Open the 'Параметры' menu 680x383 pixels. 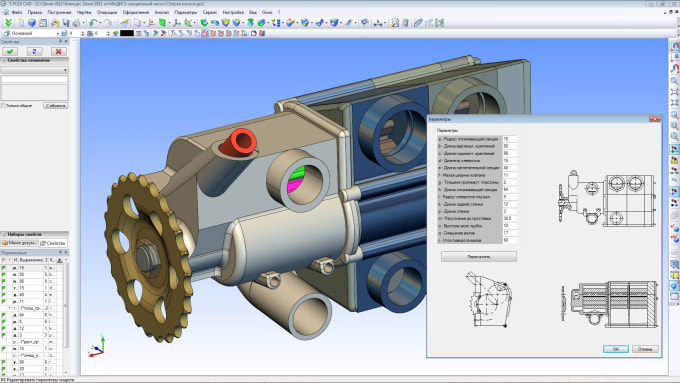click(186, 12)
